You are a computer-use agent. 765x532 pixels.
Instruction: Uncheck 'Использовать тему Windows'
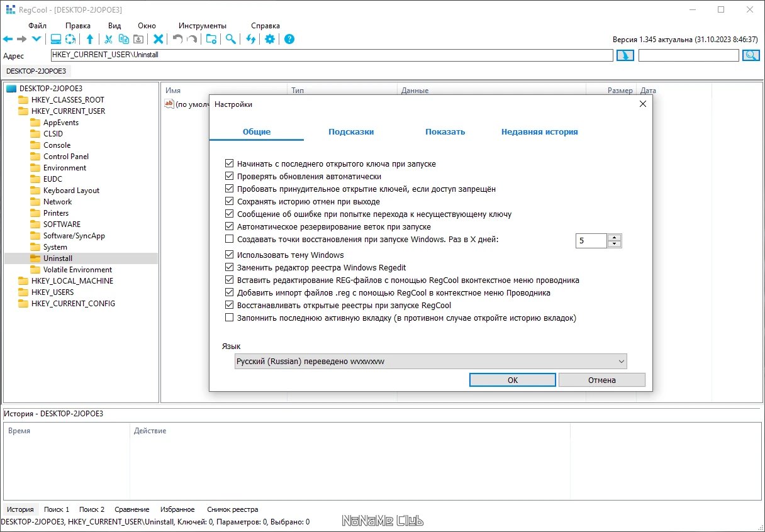pyautogui.click(x=229, y=255)
